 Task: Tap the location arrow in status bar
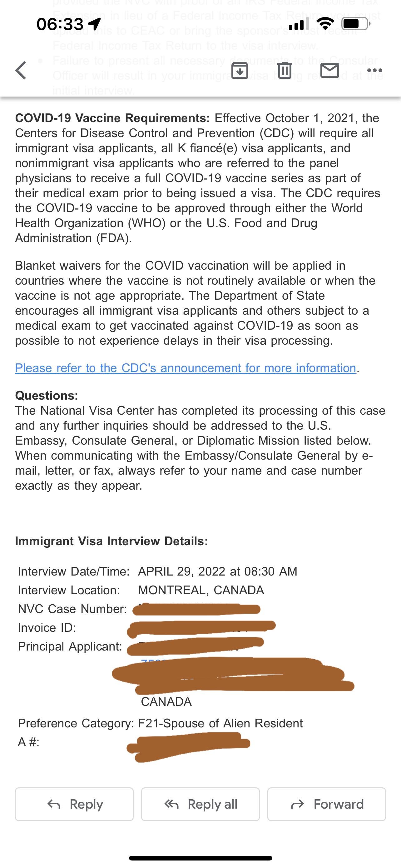[x=95, y=24]
